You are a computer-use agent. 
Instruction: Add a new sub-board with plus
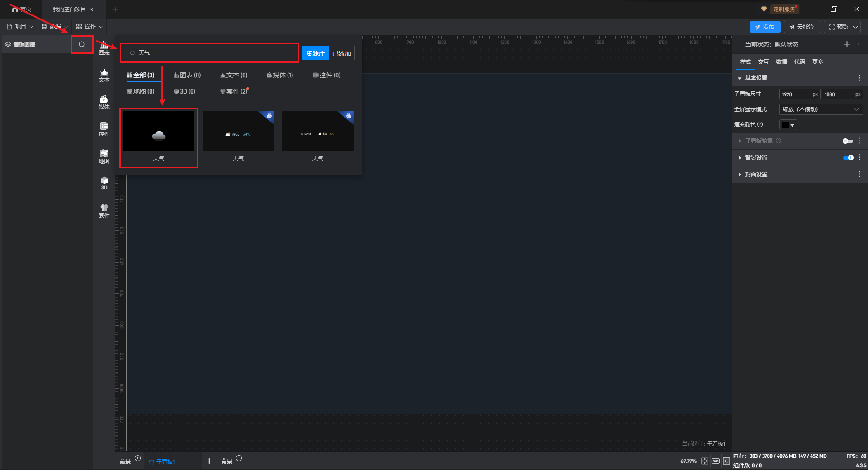click(209, 461)
